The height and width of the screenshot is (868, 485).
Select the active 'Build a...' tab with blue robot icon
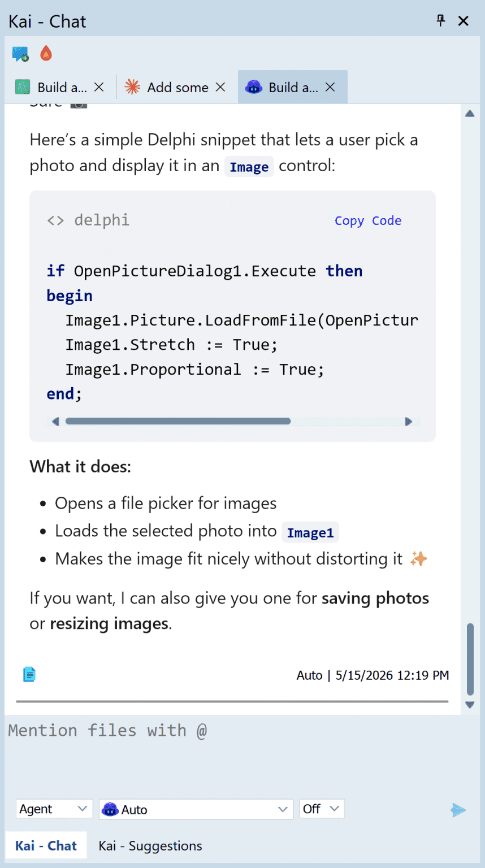[293, 87]
